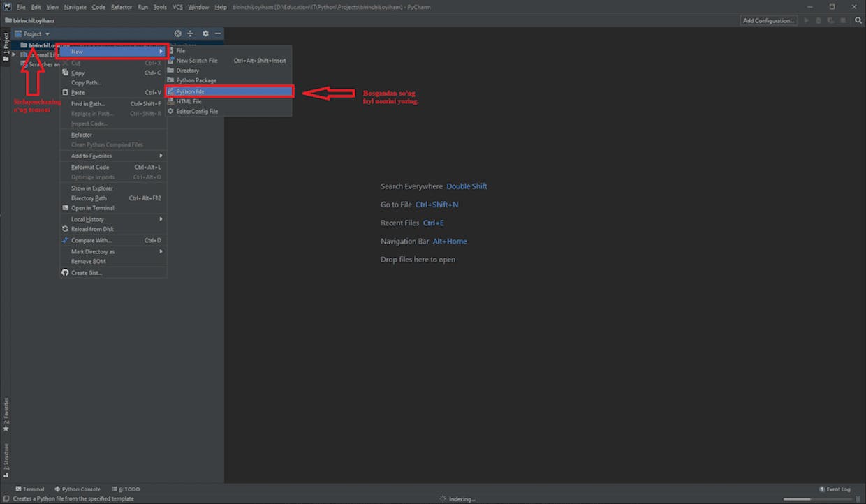Toggle the 1: Project side tab
Viewport: 866px width, 504px height.
(x=6, y=47)
